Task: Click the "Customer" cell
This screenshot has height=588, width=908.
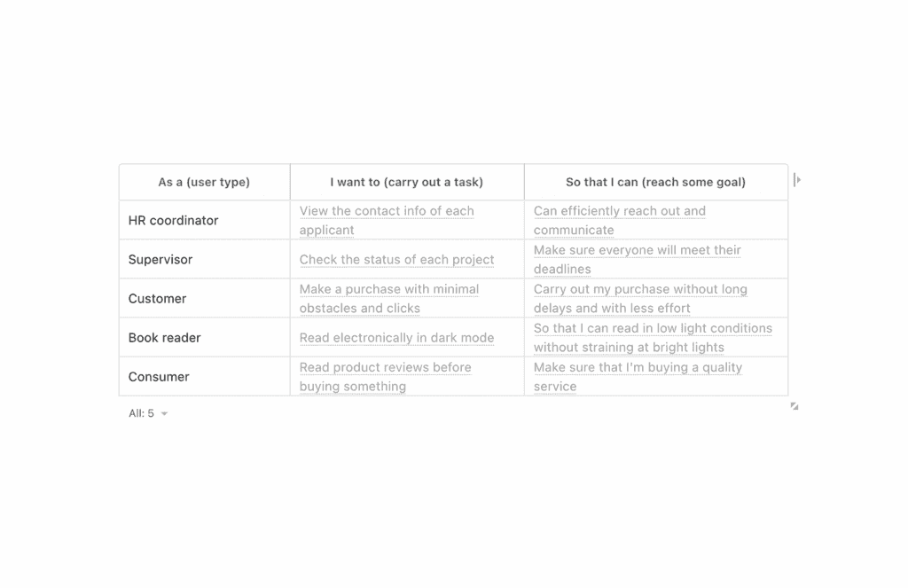Action: 157,299
